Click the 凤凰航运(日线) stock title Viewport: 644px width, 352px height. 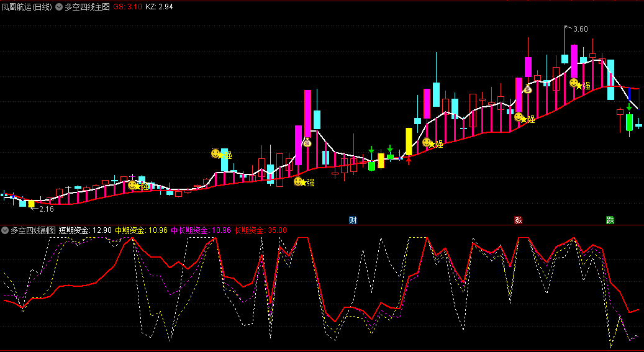coord(27,7)
